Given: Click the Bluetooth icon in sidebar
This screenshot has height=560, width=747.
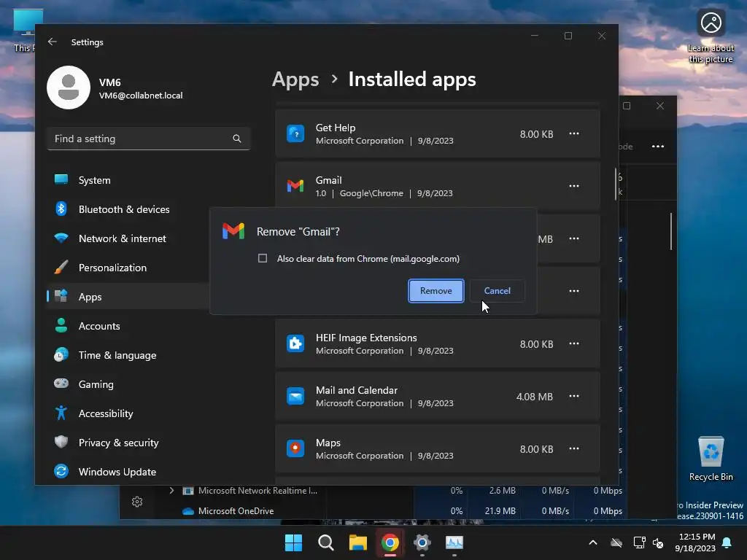Looking at the screenshot, I should tap(61, 209).
